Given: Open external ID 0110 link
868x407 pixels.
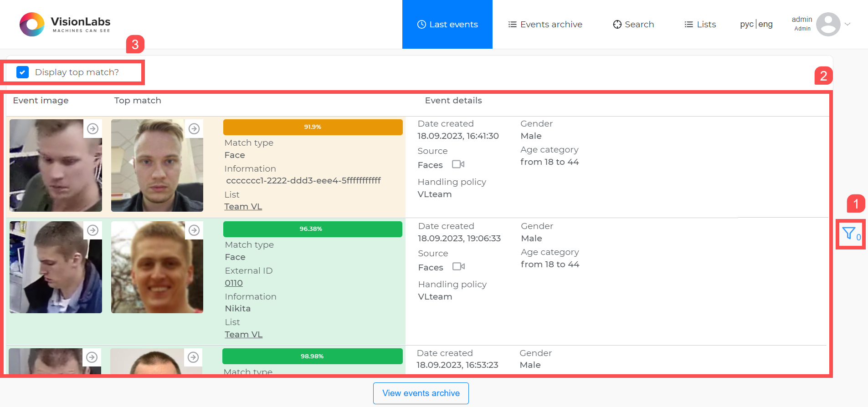Looking at the screenshot, I should 234,283.
